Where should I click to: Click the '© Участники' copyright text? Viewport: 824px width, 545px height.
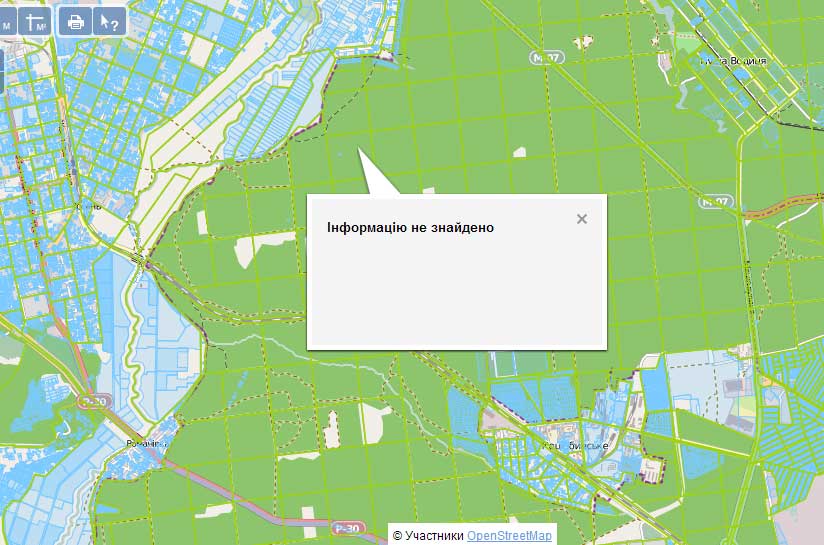click(x=428, y=536)
